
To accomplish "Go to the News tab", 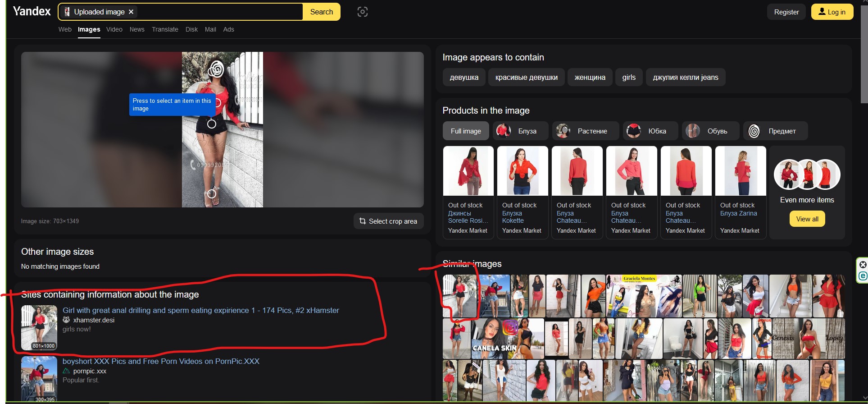I will point(137,29).
